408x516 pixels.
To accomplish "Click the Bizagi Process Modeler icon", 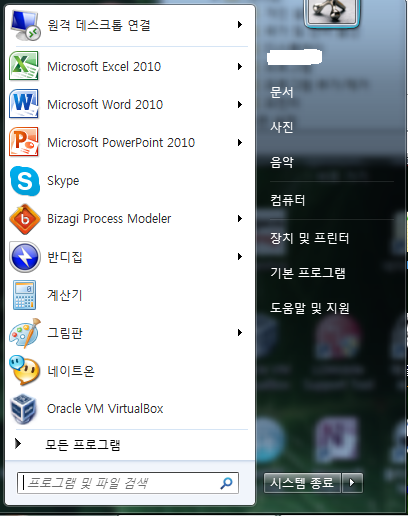I will coord(25,219).
